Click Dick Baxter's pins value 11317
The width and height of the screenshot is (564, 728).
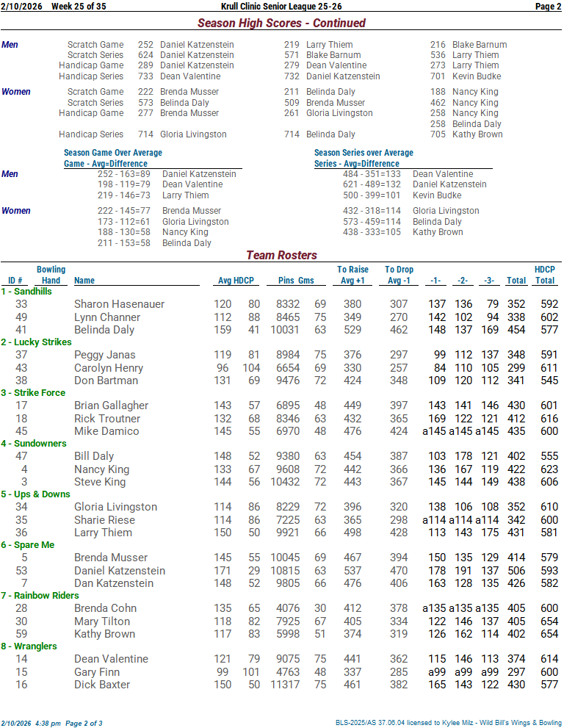tap(285, 685)
